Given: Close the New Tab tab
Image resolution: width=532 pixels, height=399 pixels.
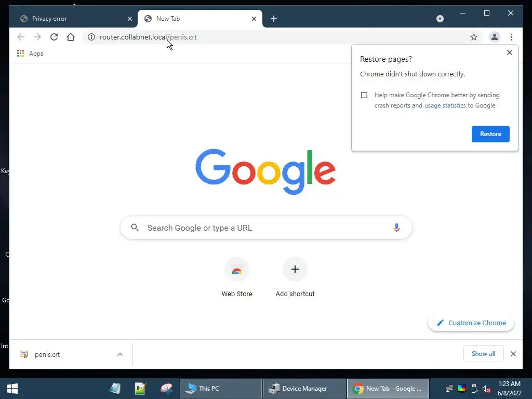Looking at the screenshot, I should click(254, 19).
